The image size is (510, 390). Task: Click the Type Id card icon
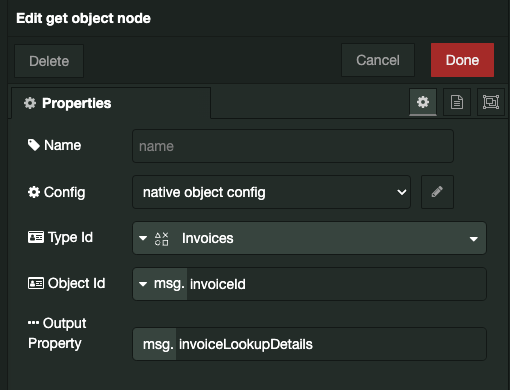(36, 237)
